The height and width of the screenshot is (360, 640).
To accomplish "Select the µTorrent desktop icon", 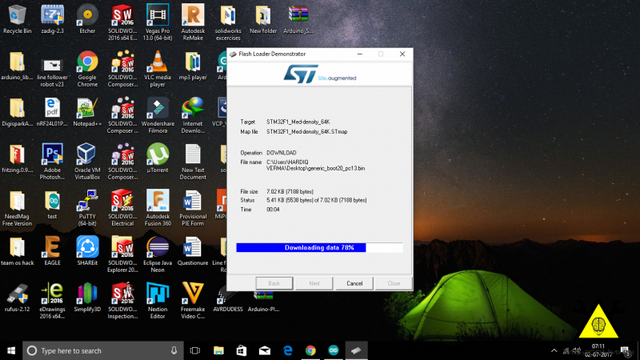I will [x=158, y=158].
